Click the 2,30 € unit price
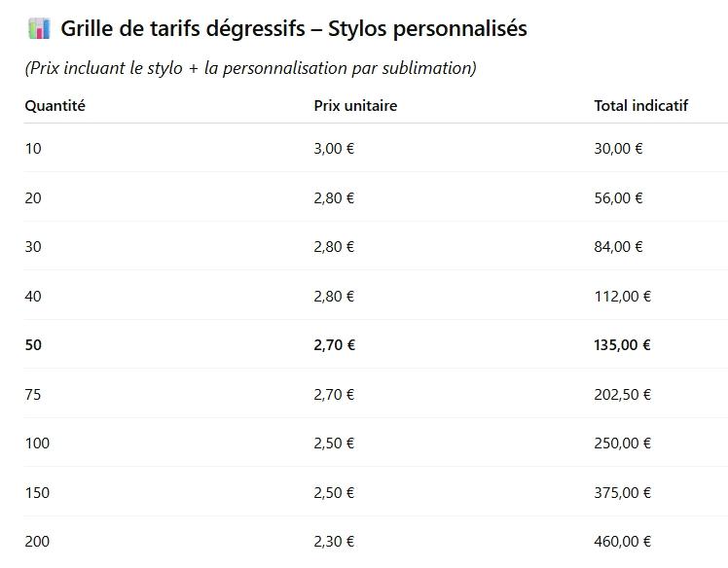728x568 pixels. point(334,542)
